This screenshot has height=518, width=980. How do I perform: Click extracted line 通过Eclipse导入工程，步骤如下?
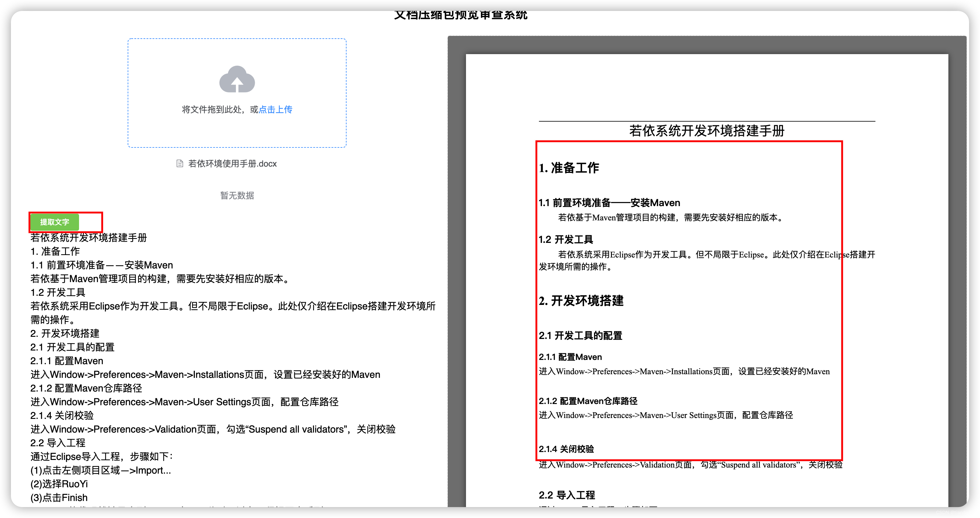coord(101,457)
